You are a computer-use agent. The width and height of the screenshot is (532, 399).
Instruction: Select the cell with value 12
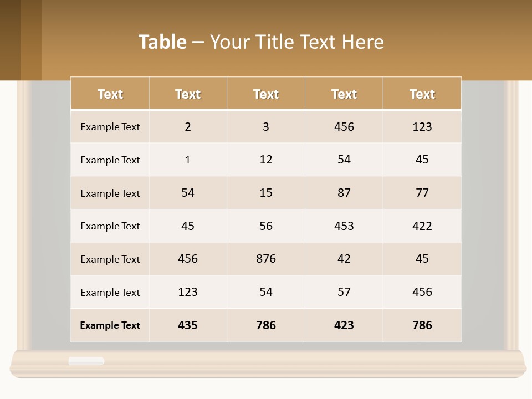(x=265, y=160)
